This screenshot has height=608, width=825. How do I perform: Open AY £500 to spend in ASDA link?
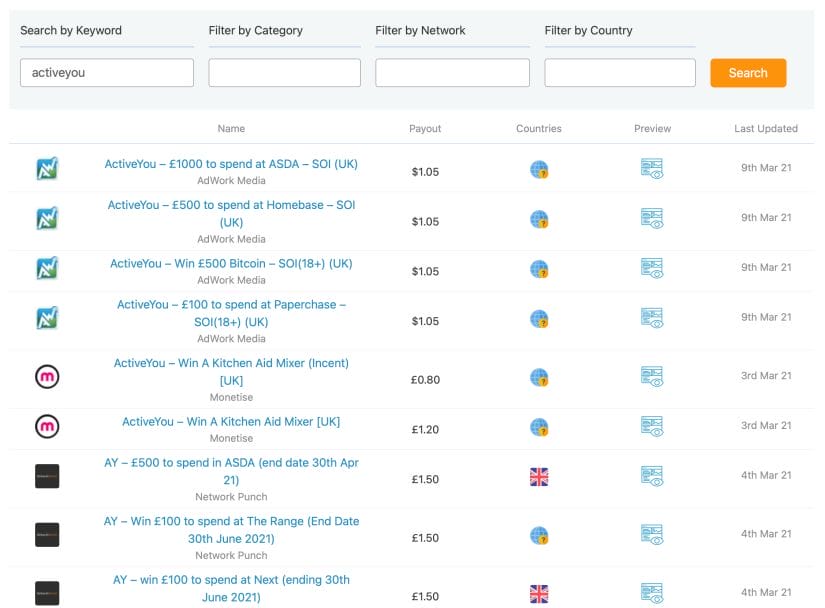(x=231, y=471)
